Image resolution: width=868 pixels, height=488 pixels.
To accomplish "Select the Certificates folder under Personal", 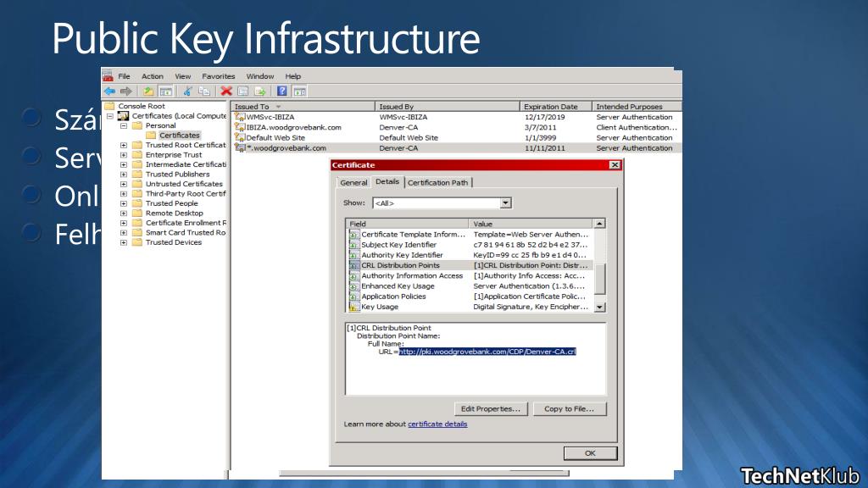I will (179, 135).
